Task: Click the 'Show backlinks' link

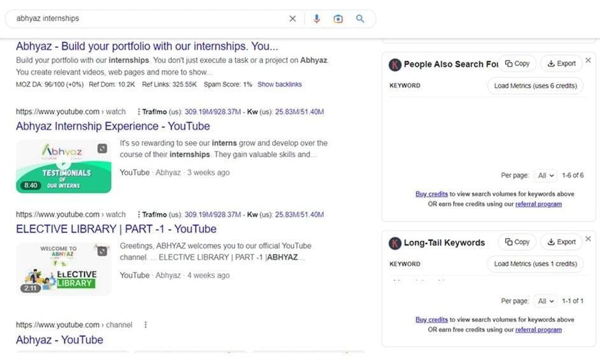Action: coord(280,84)
